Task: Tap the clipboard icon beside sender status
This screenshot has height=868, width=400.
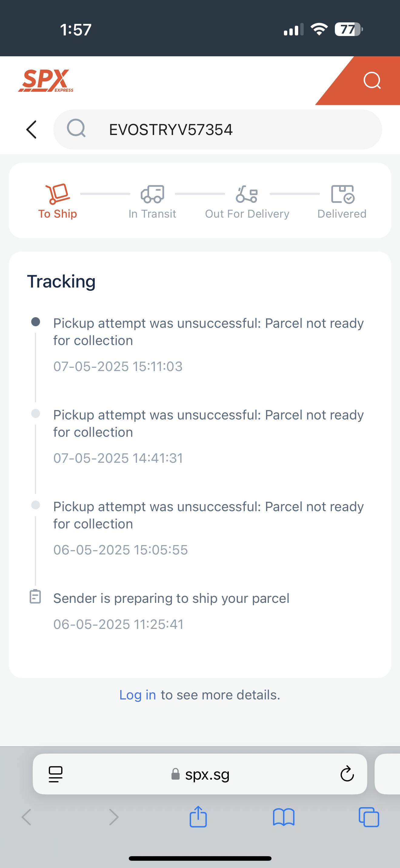Action: (35, 597)
